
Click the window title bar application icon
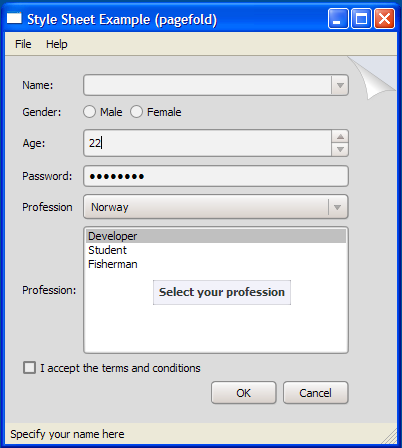(x=14, y=18)
